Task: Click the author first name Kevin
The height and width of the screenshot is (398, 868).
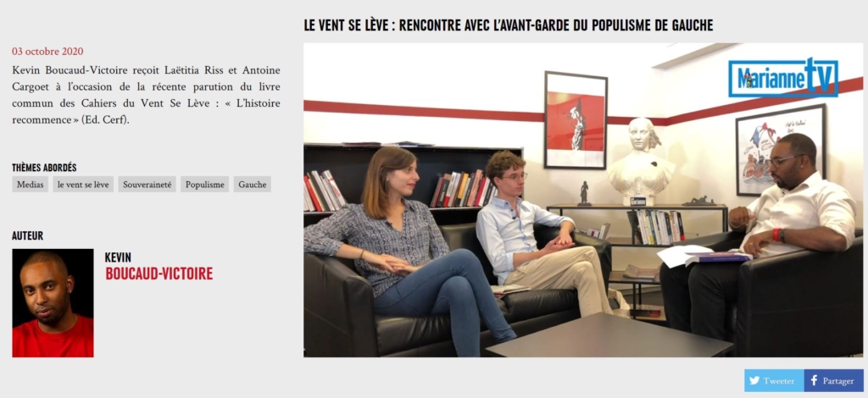Action: coord(118,257)
